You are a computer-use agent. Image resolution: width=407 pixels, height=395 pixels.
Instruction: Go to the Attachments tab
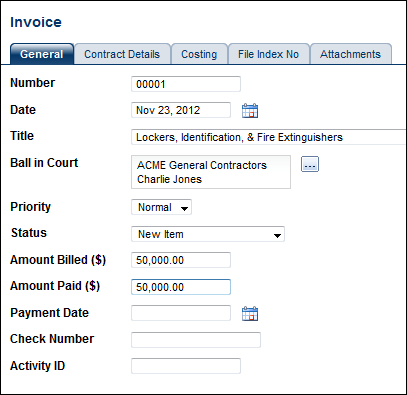point(350,54)
